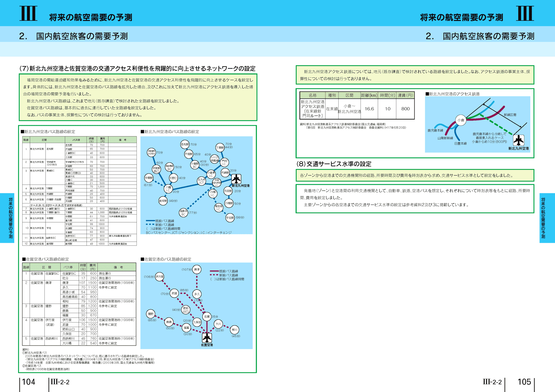Click the 800 fare cell in railway table
The image size is (555, 392).
point(405,109)
